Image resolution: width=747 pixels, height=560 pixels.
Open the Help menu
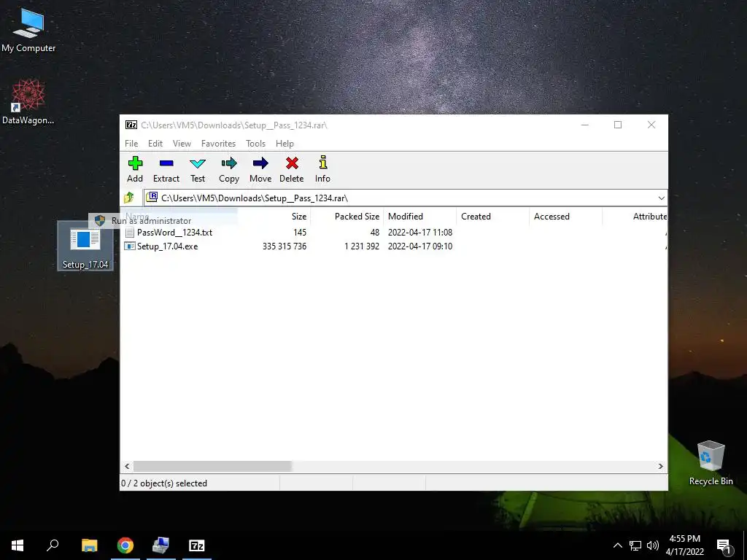[x=285, y=144]
